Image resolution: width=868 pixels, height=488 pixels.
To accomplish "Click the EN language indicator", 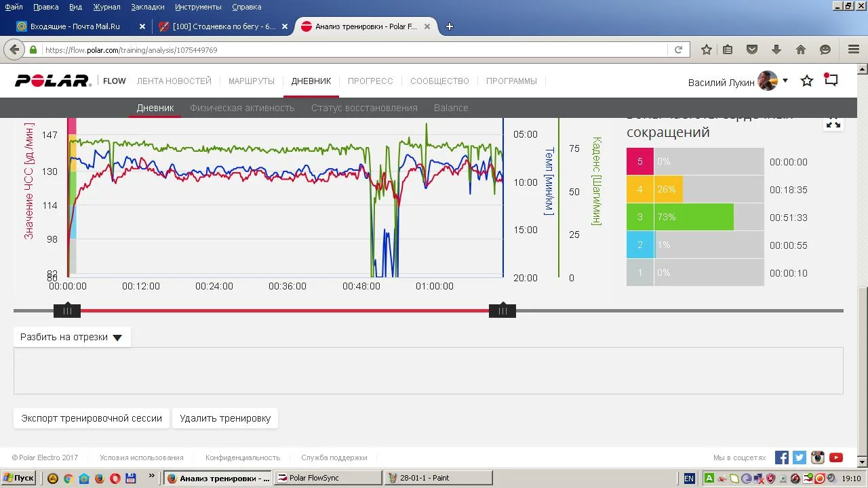I will click(689, 479).
